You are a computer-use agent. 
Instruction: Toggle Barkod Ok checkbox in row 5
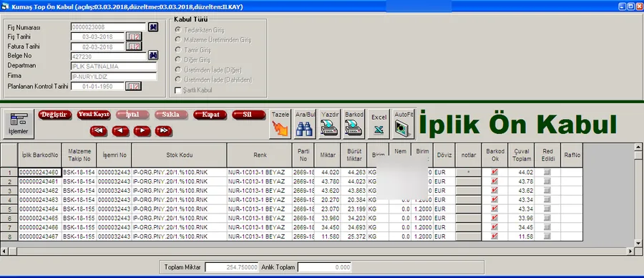click(x=494, y=209)
